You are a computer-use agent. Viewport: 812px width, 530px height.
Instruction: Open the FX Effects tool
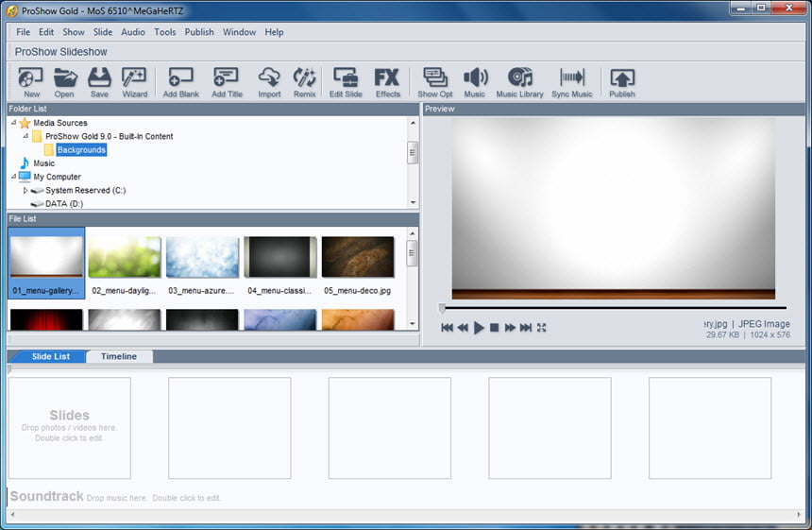click(388, 82)
